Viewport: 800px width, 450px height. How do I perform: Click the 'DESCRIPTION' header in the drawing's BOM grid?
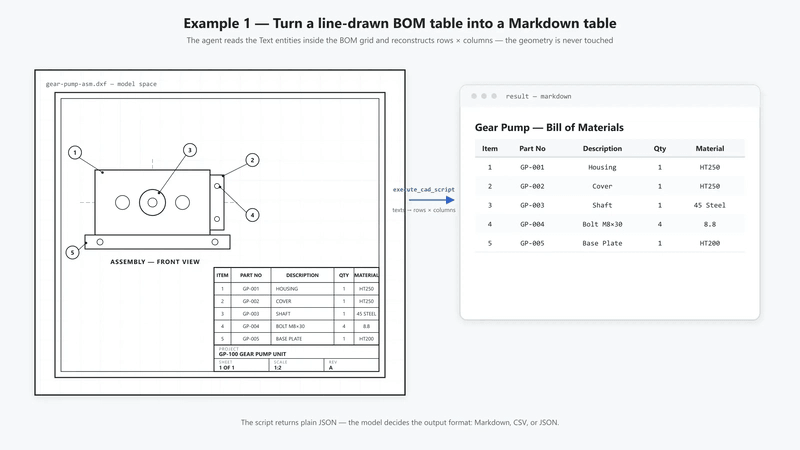click(x=302, y=275)
